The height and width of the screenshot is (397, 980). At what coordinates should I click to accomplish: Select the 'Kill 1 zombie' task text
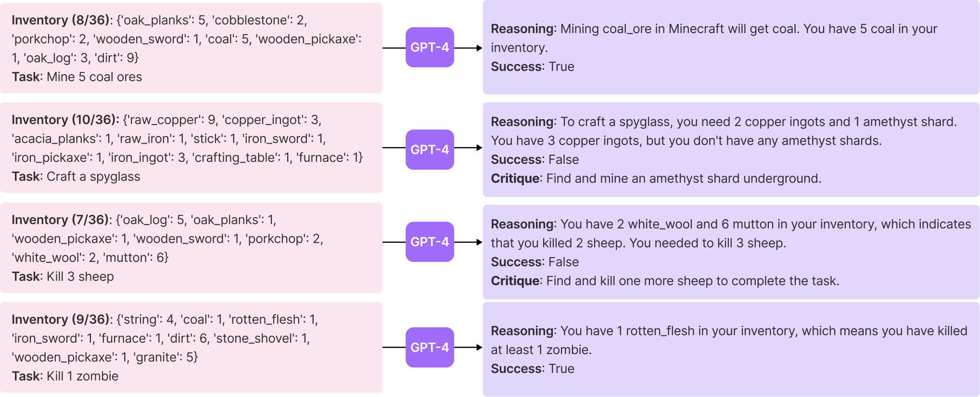tap(82, 376)
